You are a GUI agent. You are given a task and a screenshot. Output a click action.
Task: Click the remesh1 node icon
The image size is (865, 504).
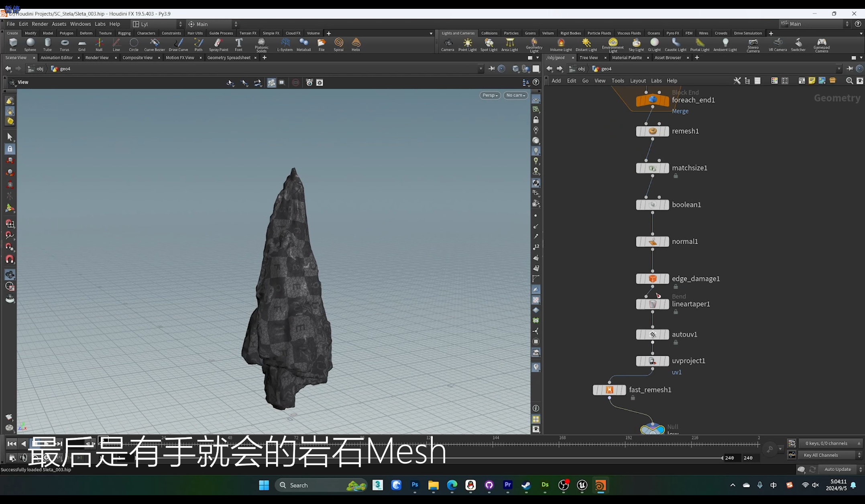point(653,131)
